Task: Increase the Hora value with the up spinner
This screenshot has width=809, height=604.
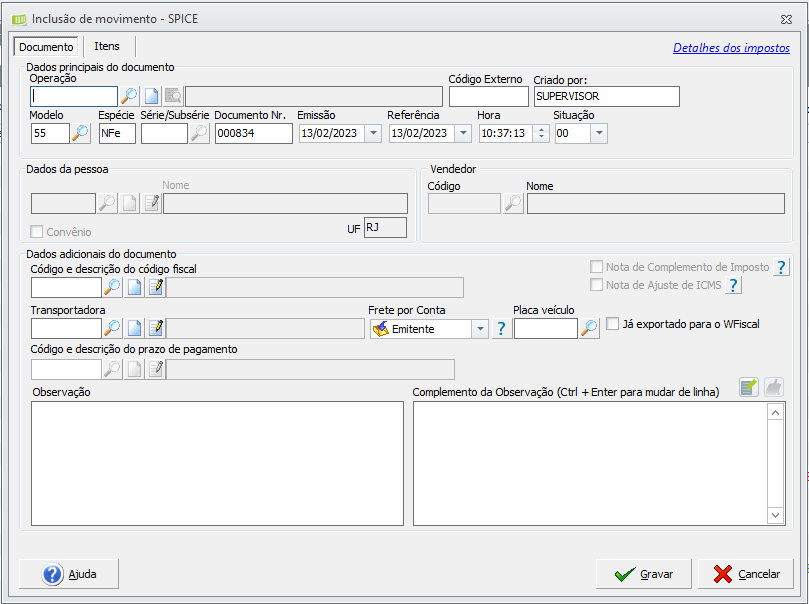Action: coord(541,129)
